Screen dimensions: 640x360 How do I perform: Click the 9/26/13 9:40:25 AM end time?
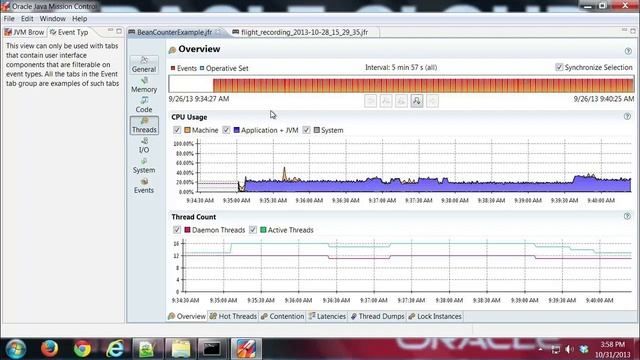point(604,99)
